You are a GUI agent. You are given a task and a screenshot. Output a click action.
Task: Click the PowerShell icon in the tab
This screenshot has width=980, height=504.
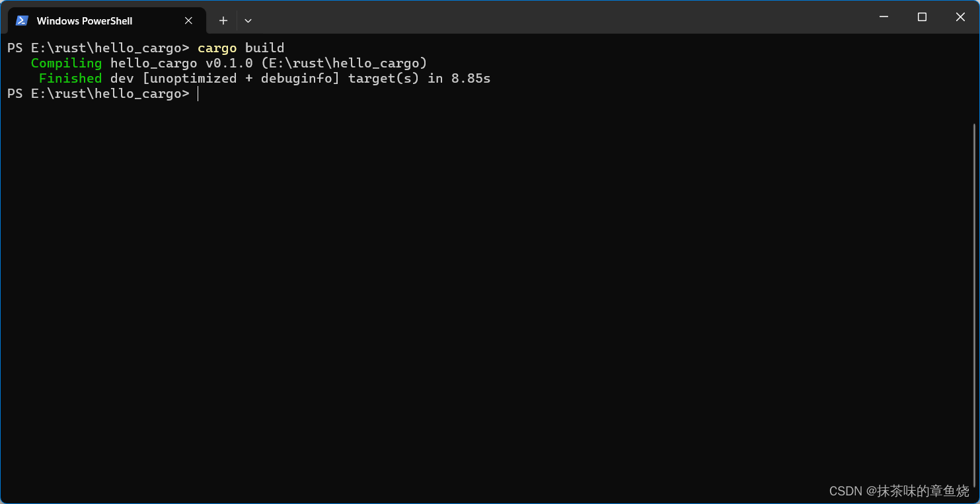(22, 21)
